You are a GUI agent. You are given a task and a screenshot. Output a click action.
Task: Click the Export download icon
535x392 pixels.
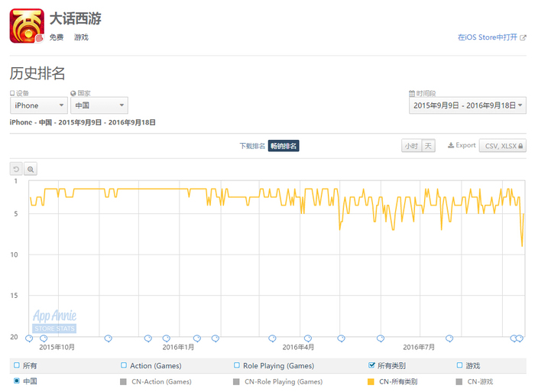pyautogui.click(x=451, y=145)
